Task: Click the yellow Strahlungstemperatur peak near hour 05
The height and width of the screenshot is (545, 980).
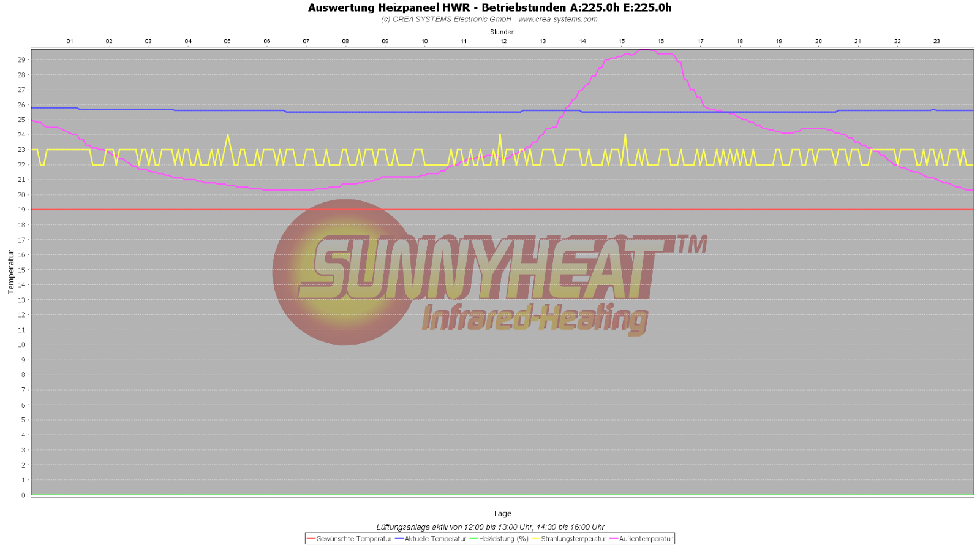Action: (x=228, y=135)
